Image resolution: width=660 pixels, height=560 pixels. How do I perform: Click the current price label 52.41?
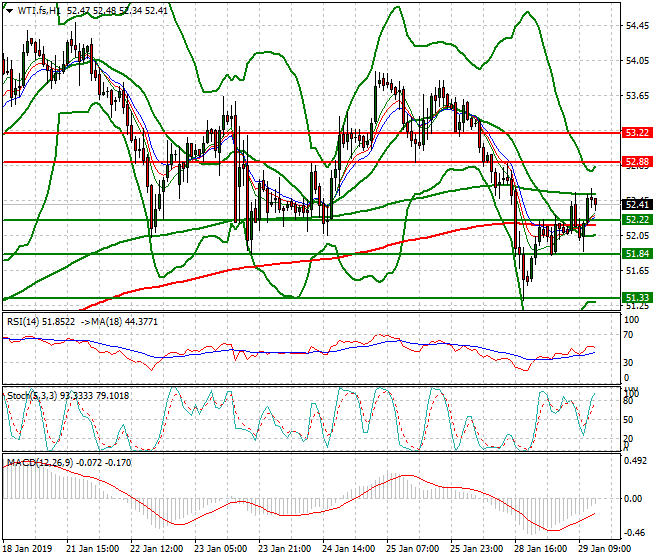pos(637,205)
